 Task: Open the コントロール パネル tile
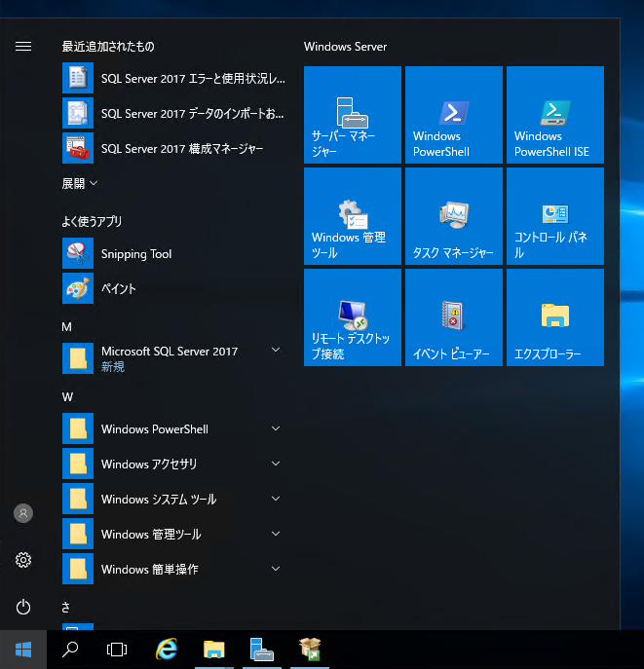555,216
